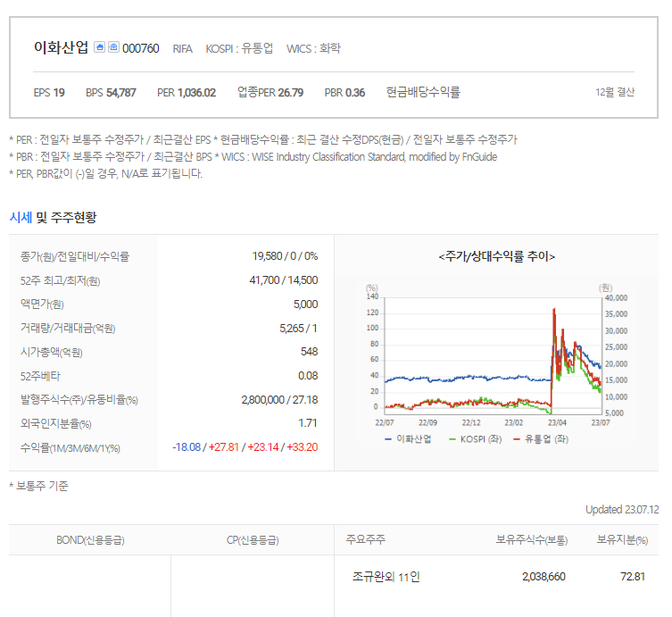Click the 이화산업 company name heading
This screenshot has height=617, width=672.
pyautogui.click(x=62, y=47)
